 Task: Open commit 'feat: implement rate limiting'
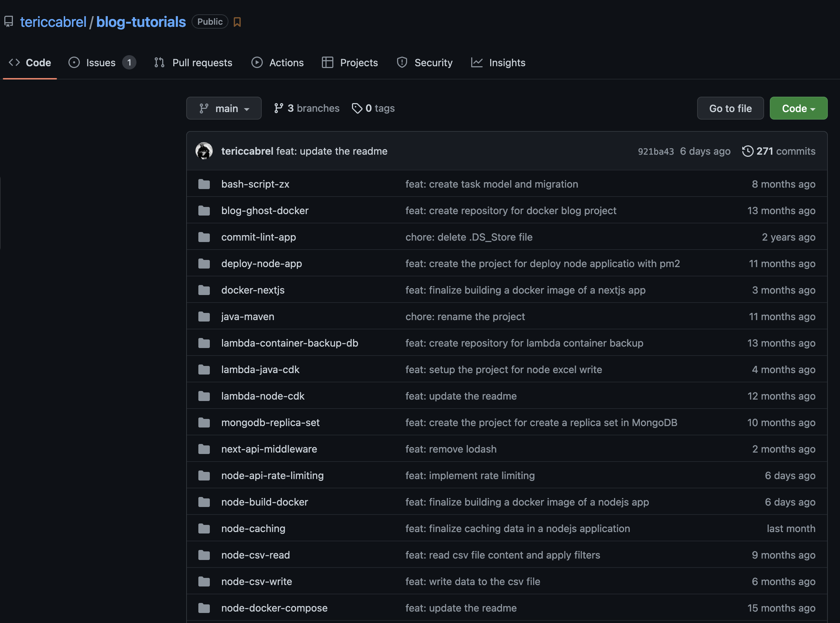(470, 475)
